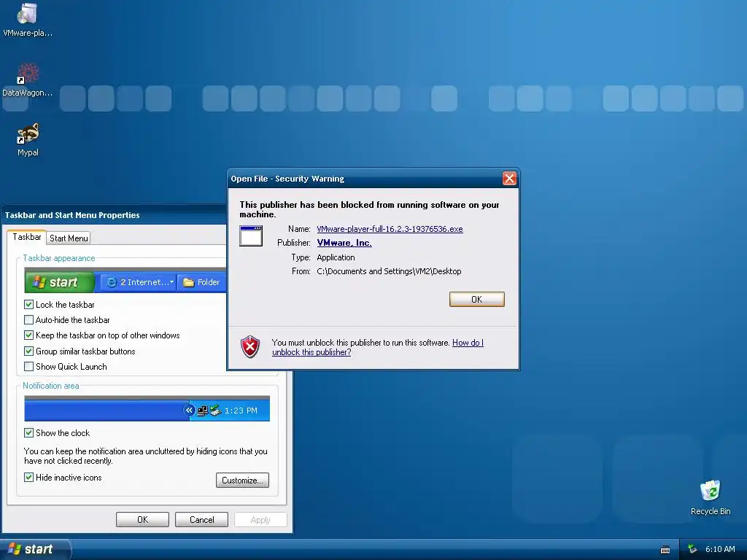Click the network tray icon beside the clock
The height and width of the screenshot is (560, 747).
693,549
